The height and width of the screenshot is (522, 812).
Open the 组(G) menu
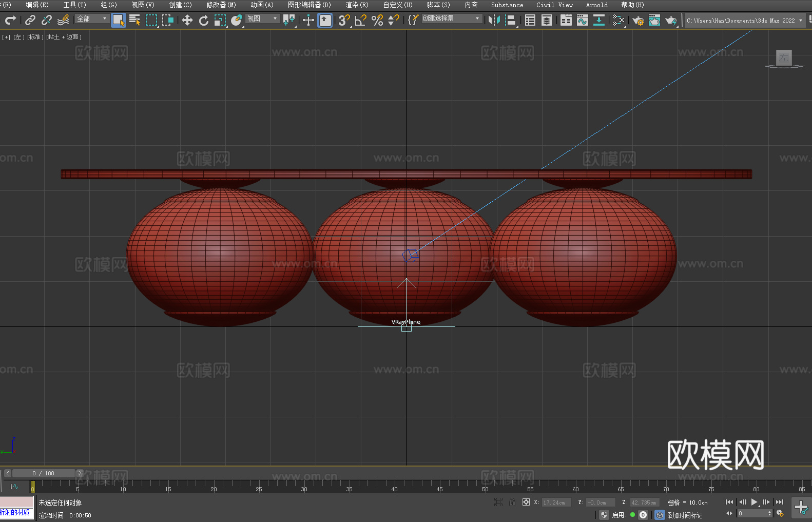point(109,5)
